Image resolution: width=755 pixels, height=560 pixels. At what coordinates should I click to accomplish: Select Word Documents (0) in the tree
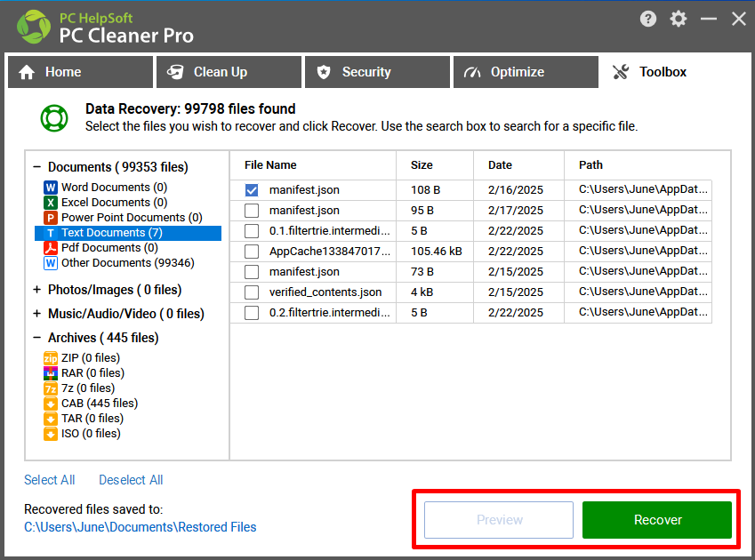115,188
